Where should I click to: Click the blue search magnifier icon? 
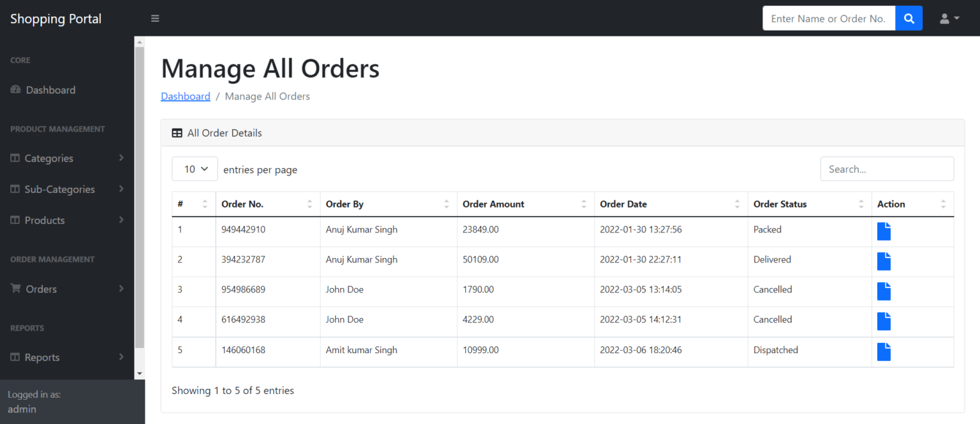tap(909, 18)
